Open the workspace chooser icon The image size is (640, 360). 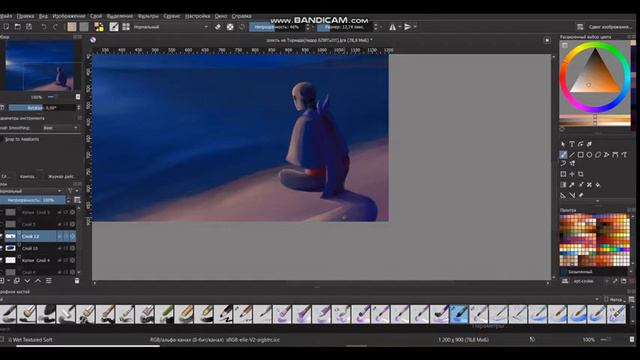click(580, 27)
